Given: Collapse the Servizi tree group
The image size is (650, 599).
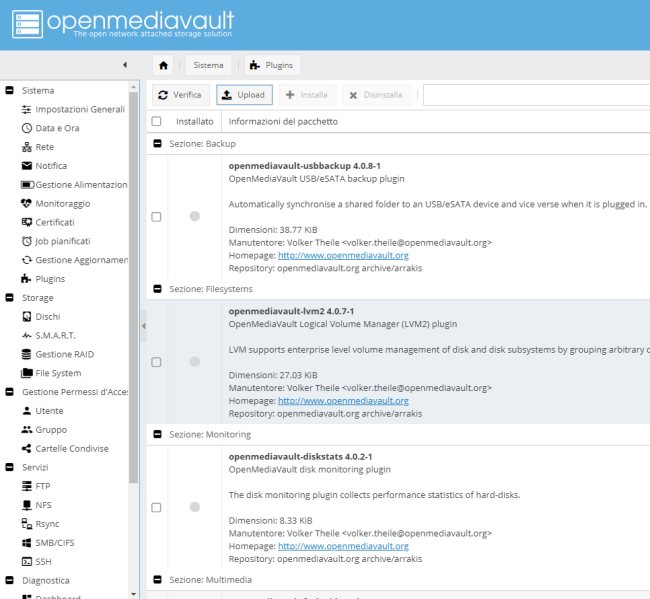Looking at the screenshot, I should tap(10, 467).
